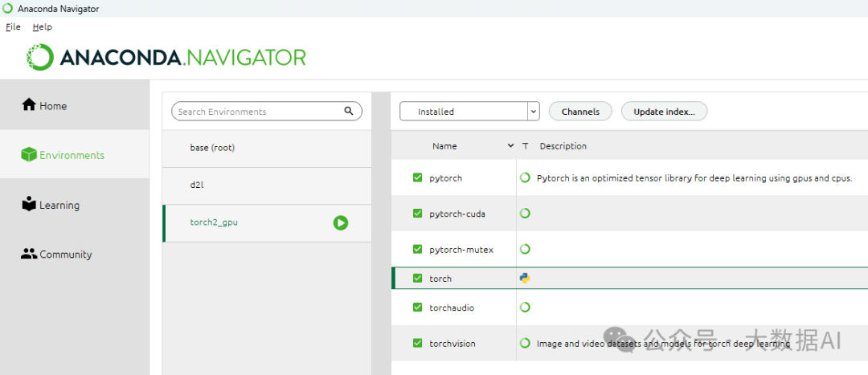Open the Learning tab

point(75,205)
